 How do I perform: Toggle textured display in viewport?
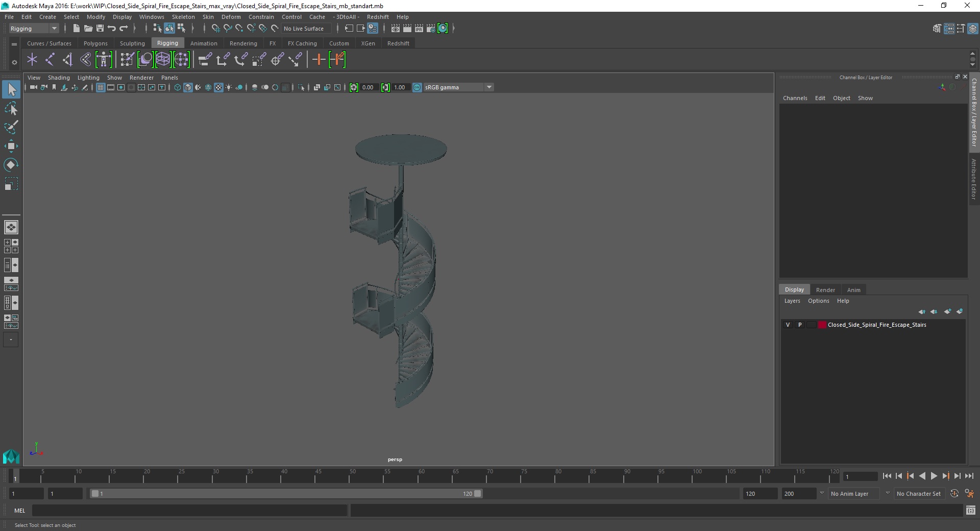pyautogui.click(x=218, y=87)
